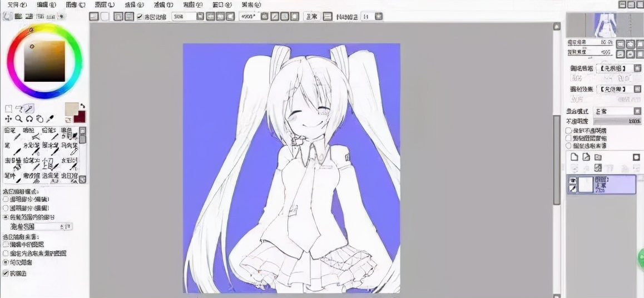Toggle the color wheel panel icon
The width and height of the screenshot is (644, 298).
pyautogui.click(x=7, y=17)
